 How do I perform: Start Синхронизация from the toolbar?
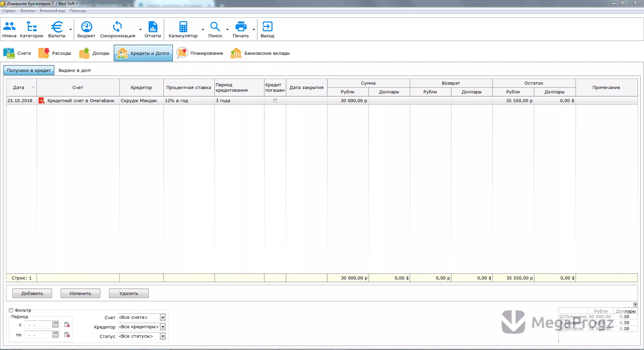[118, 30]
